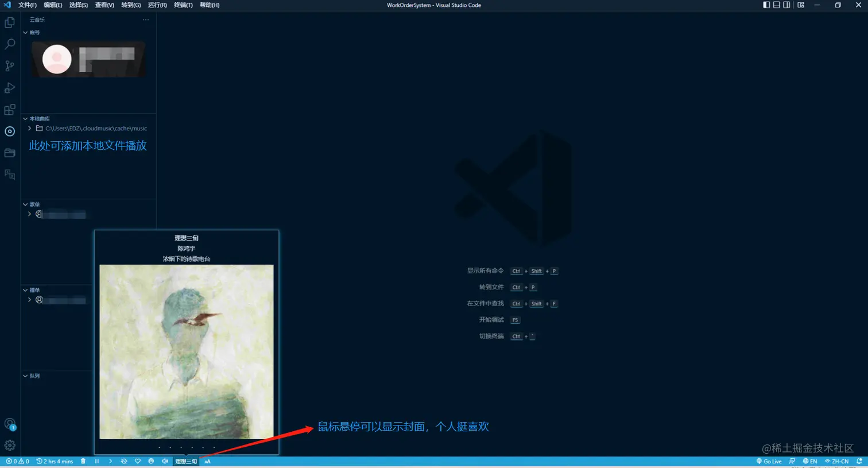This screenshot has height=468, width=868.
Task: Open the 终端(T) menu
Action: click(183, 5)
